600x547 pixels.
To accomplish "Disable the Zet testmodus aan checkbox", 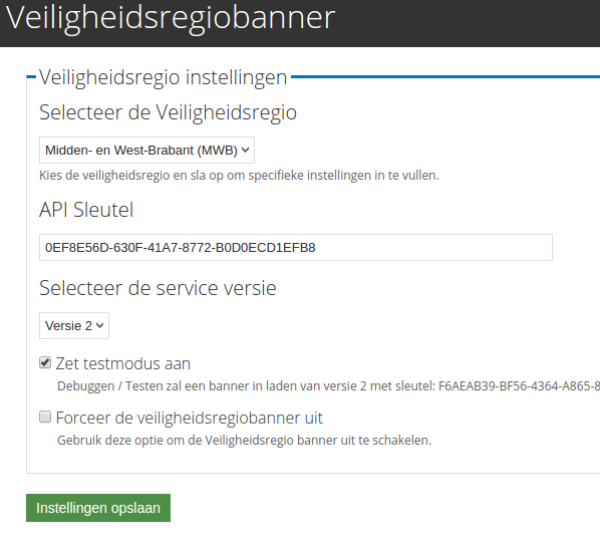I will [45, 363].
